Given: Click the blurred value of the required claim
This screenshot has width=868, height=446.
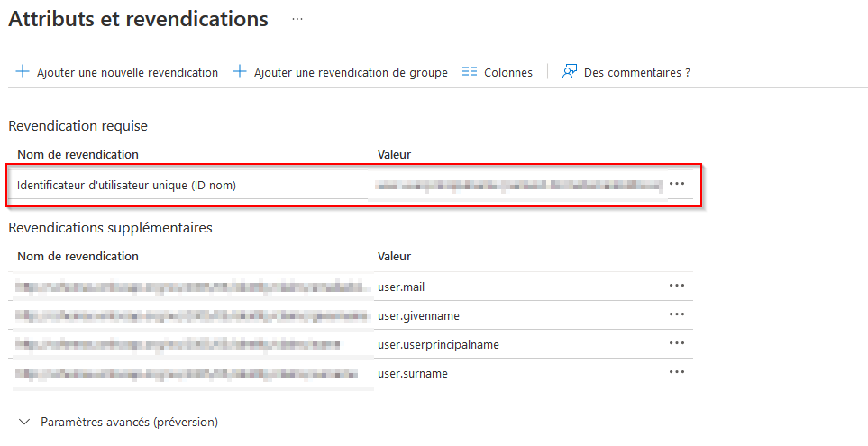Looking at the screenshot, I should [x=518, y=185].
